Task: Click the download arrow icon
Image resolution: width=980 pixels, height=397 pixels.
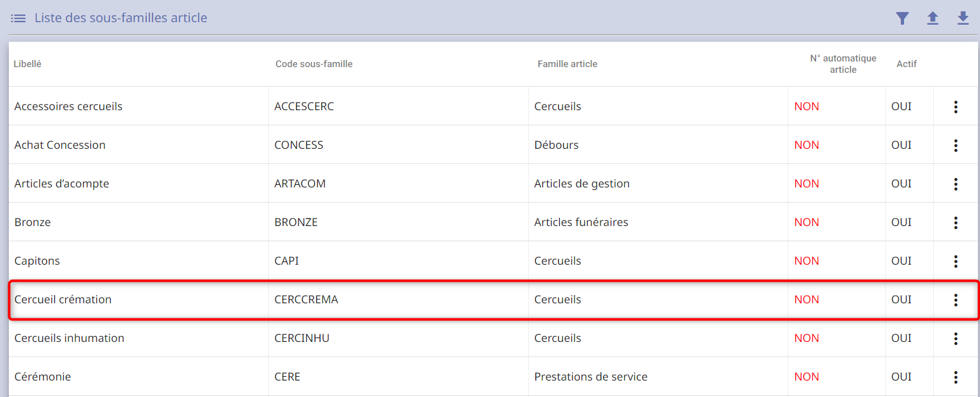Action: coord(963,18)
